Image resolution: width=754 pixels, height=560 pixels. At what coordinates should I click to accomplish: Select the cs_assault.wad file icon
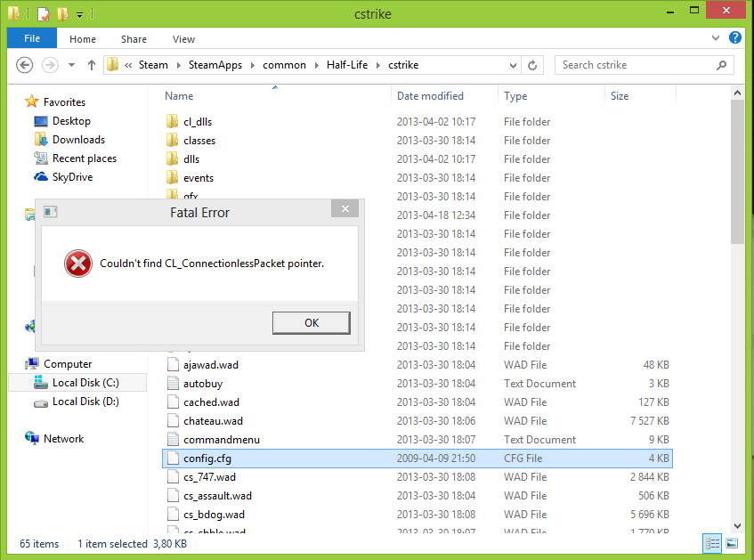point(173,496)
